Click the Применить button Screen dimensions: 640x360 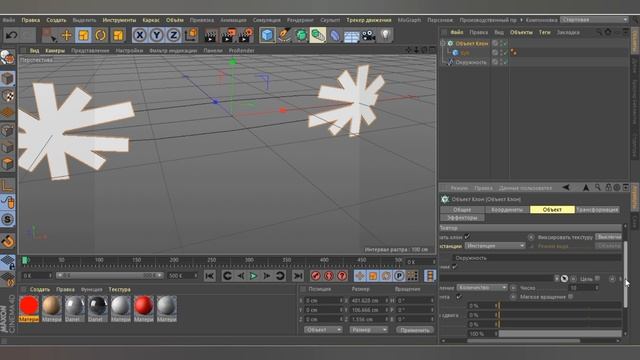point(415,330)
